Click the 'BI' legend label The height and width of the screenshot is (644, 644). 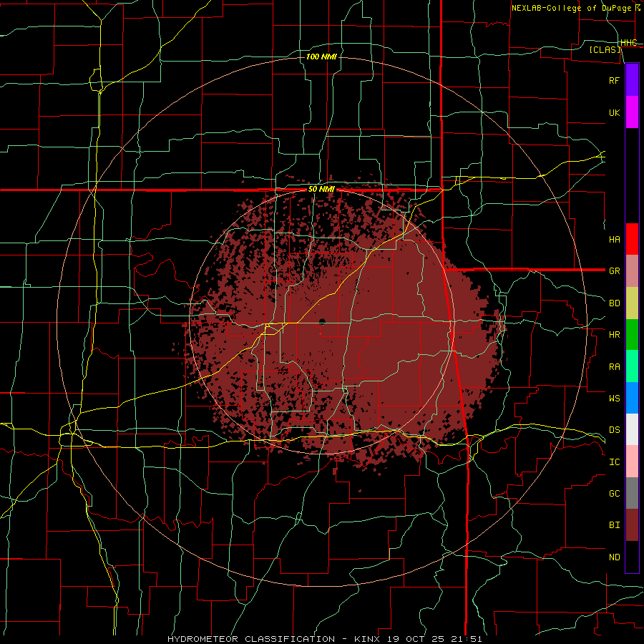615,525
